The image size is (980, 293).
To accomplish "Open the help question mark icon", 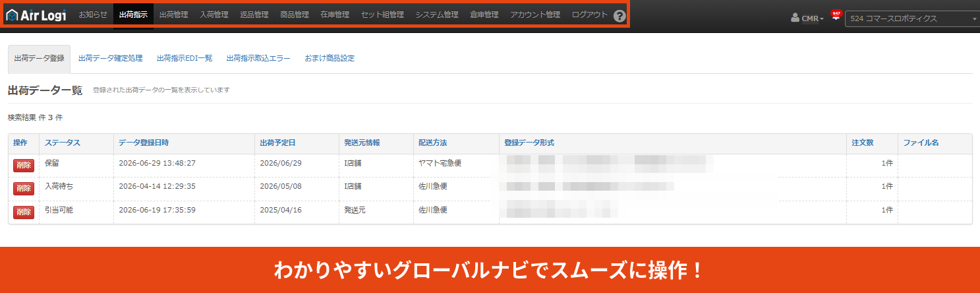I will (x=620, y=16).
